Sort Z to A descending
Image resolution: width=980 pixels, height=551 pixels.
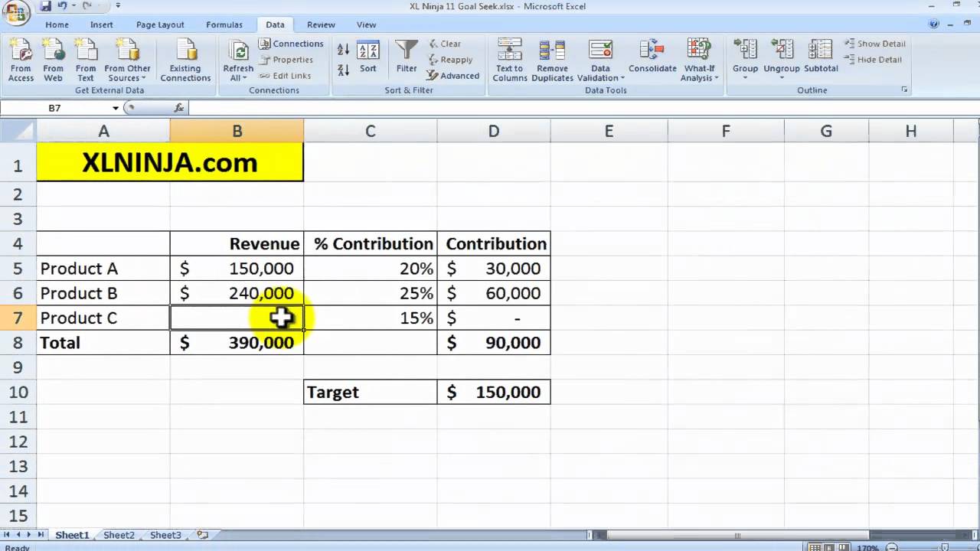click(x=343, y=69)
